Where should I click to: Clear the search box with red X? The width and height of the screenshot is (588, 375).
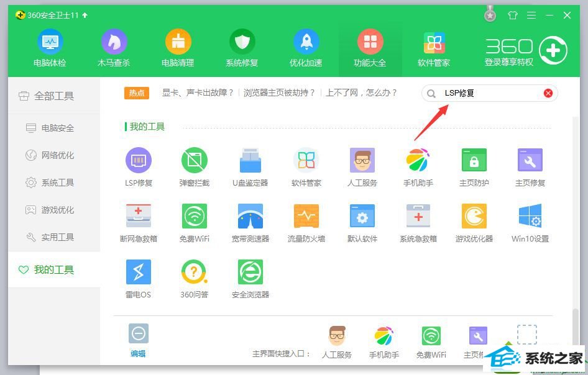548,93
